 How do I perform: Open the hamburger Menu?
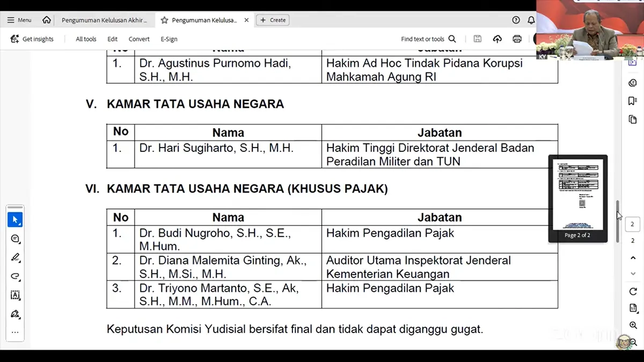tap(19, 19)
